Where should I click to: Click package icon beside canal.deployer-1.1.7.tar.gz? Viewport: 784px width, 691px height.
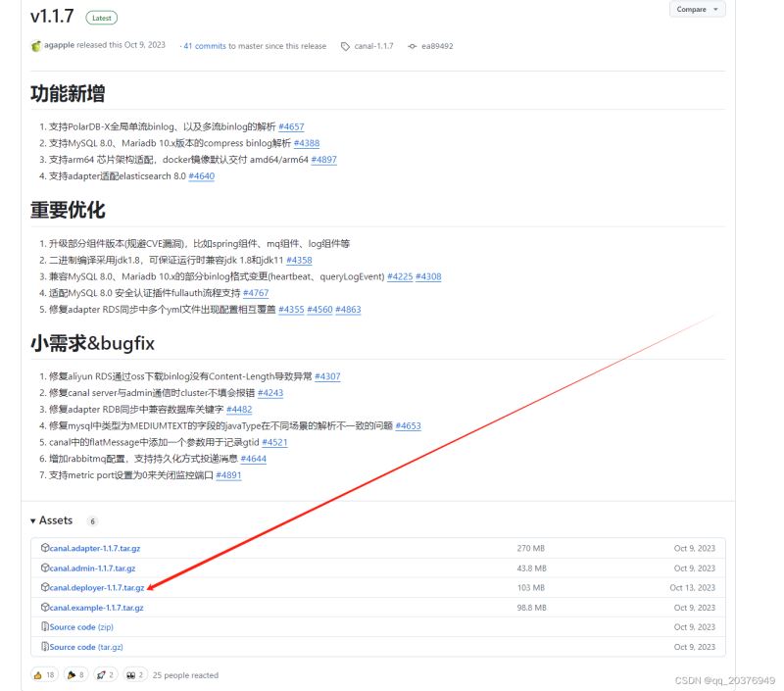tap(45, 588)
